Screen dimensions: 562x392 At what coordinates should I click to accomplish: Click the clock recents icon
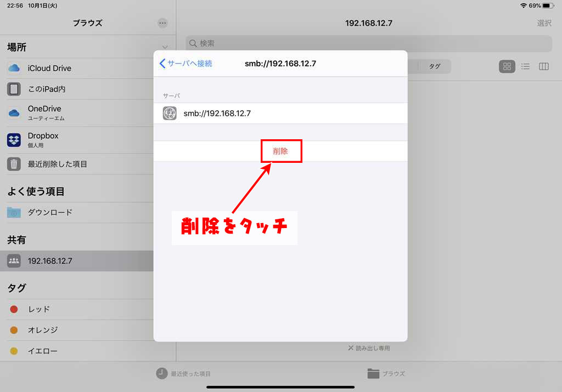[x=162, y=373]
